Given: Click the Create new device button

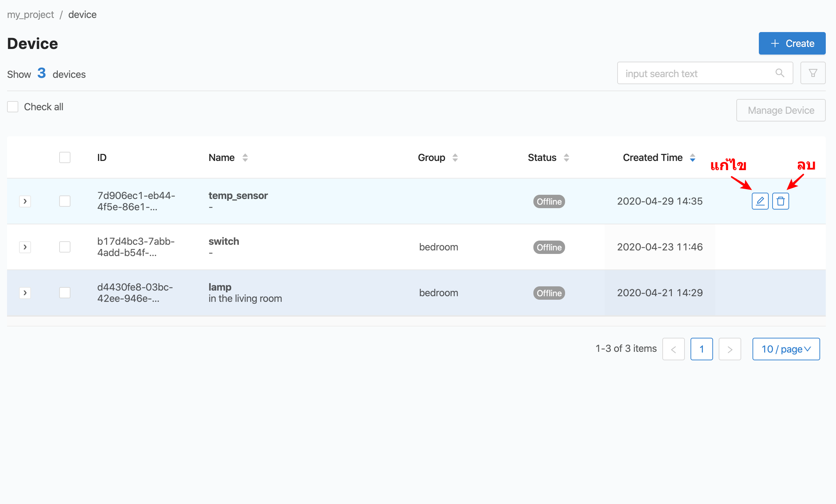Looking at the screenshot, I should click(792, 43).
